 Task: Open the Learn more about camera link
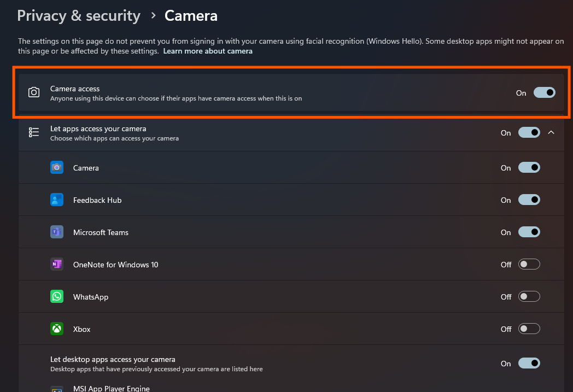[x=208, y=51]
